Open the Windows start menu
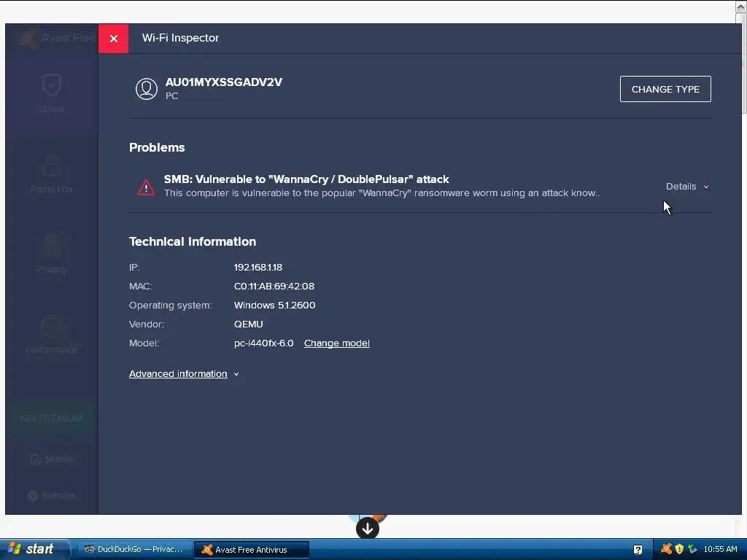 [x=34, y=549]
